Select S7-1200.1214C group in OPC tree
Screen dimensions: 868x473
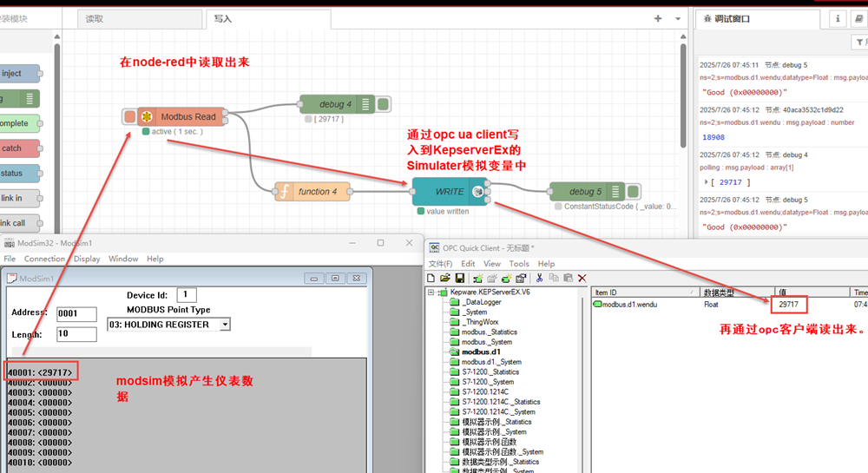485,391
